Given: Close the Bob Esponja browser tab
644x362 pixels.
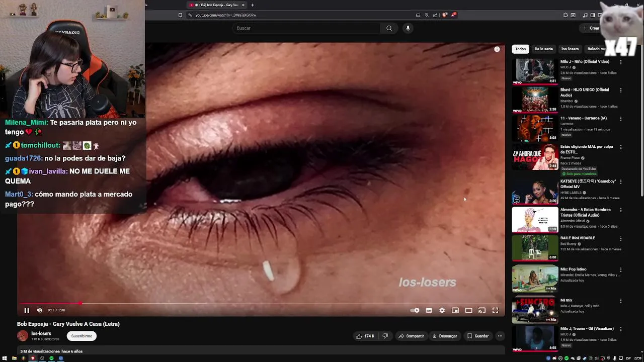Looking at the screenshot, I should (x=243, y=5).
